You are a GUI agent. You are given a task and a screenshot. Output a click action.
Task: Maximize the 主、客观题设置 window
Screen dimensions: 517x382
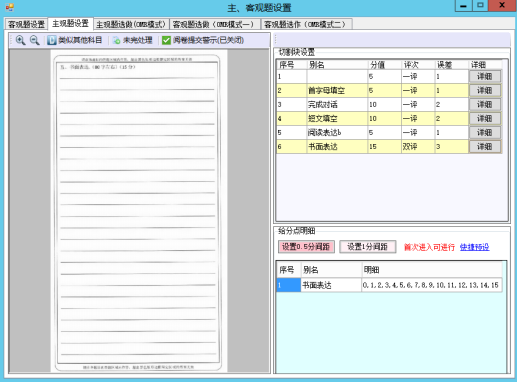(480, 6)
